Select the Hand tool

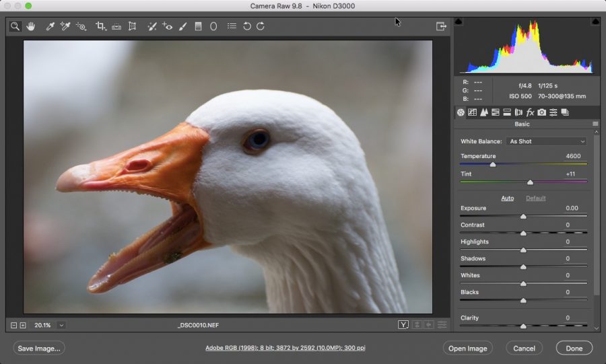point(31,26)
